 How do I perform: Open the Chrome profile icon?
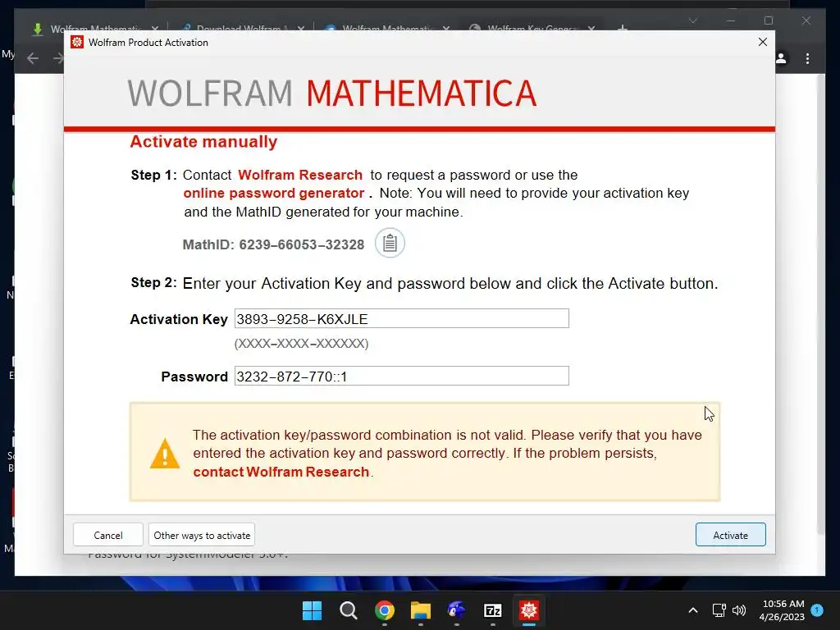[x=782, y=58]
